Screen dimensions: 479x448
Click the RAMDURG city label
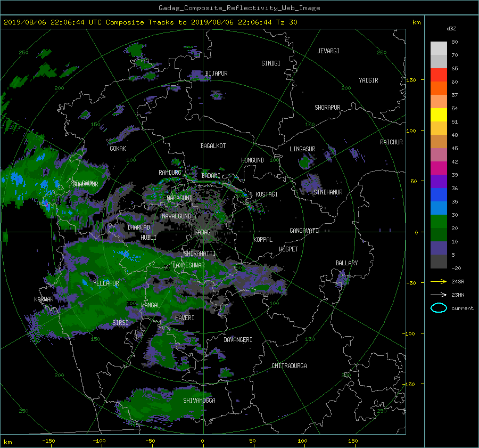click(170, 173)
